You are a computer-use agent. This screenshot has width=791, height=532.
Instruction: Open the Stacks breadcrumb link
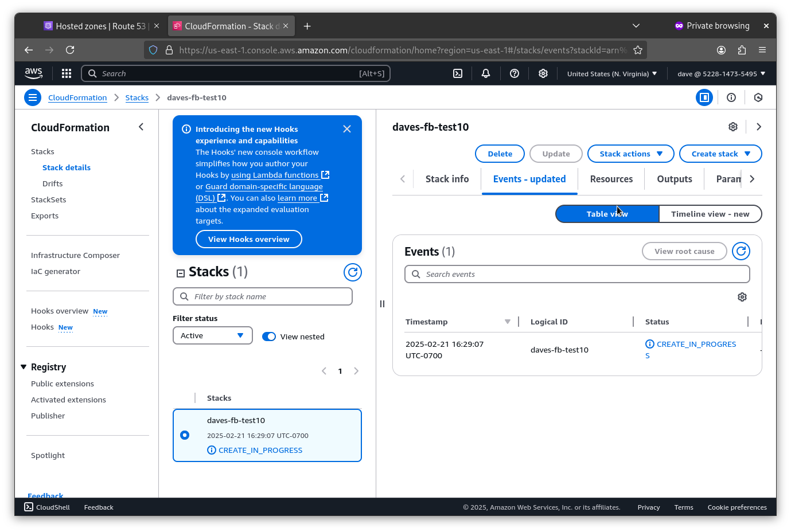point(137,97)
